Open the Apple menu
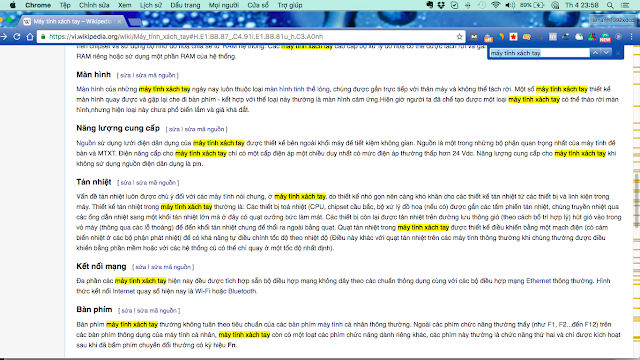Viewport: 640px width, 360px height. click(13, 5)
